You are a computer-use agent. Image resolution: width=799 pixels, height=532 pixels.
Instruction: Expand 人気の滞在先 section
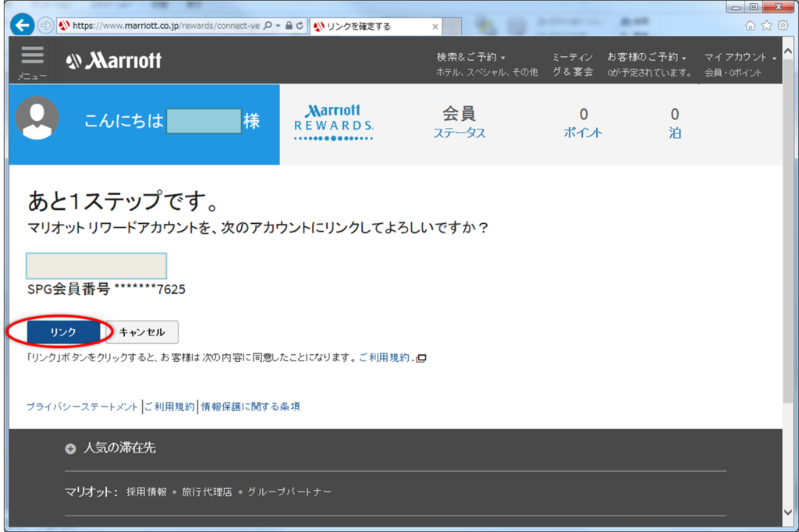pos(110,448)
